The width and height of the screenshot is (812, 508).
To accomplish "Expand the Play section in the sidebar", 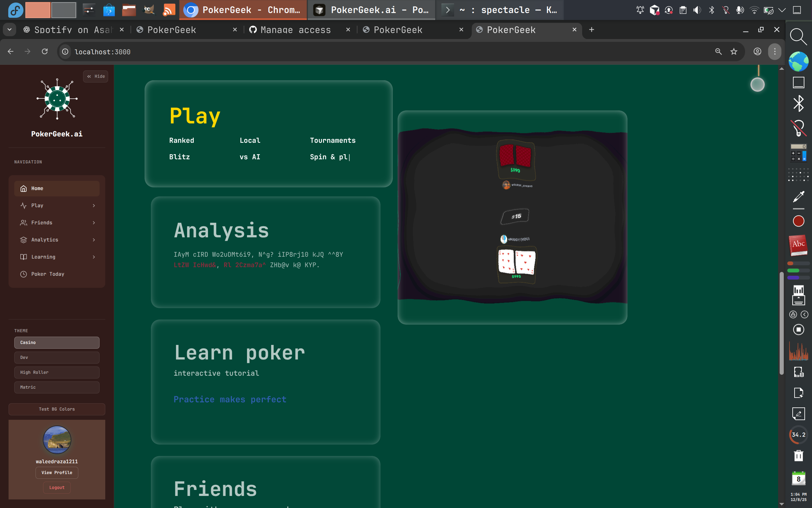I will pyautogui.click(x=93, y=205).
